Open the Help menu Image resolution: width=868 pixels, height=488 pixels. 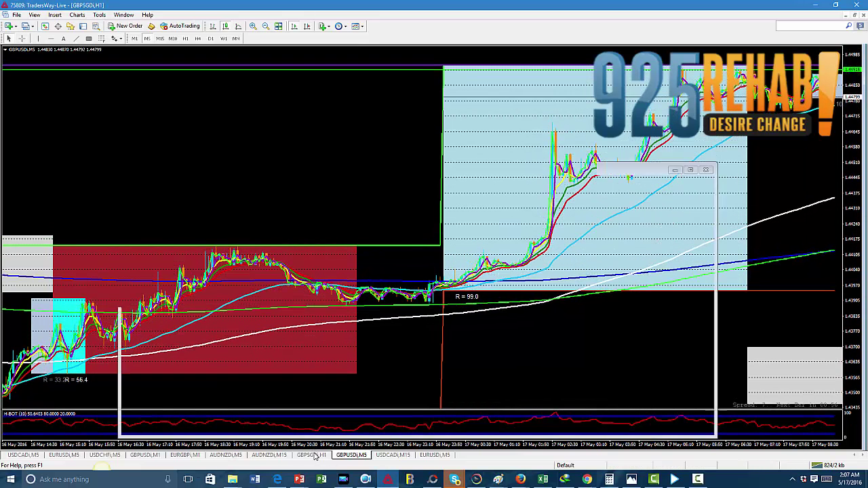click(x=147, y=15)
